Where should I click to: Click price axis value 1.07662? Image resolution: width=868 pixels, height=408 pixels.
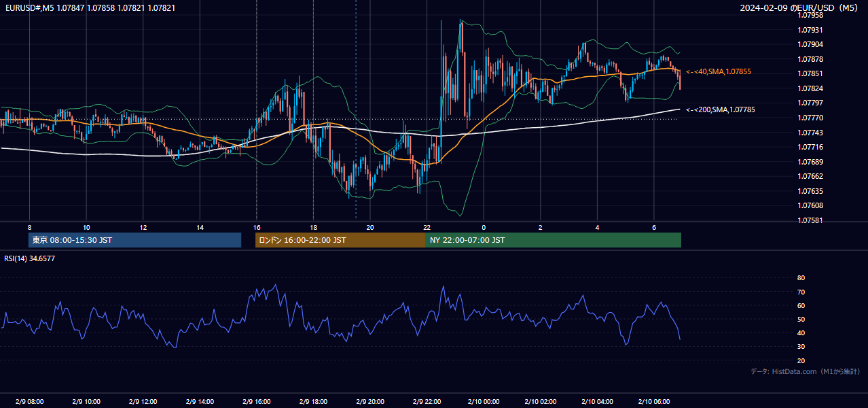810,176
